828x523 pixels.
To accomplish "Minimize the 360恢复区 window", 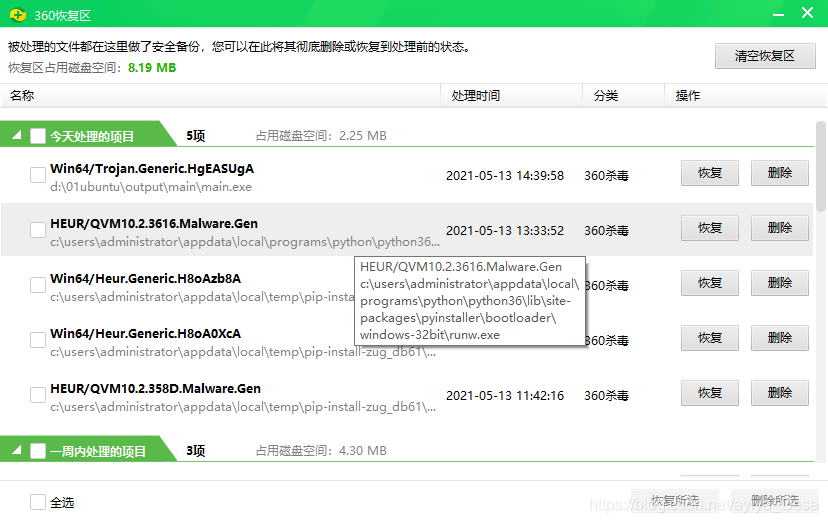I will pyautogui.click(x=778, y=14).
